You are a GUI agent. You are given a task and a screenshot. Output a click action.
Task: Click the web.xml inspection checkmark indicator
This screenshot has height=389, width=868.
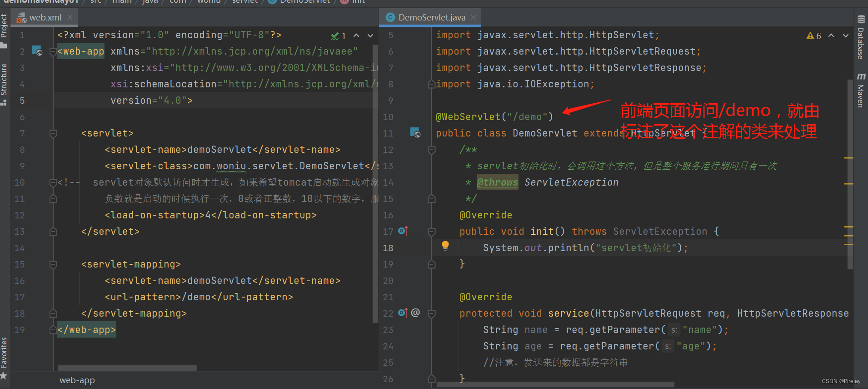point(339,36)
